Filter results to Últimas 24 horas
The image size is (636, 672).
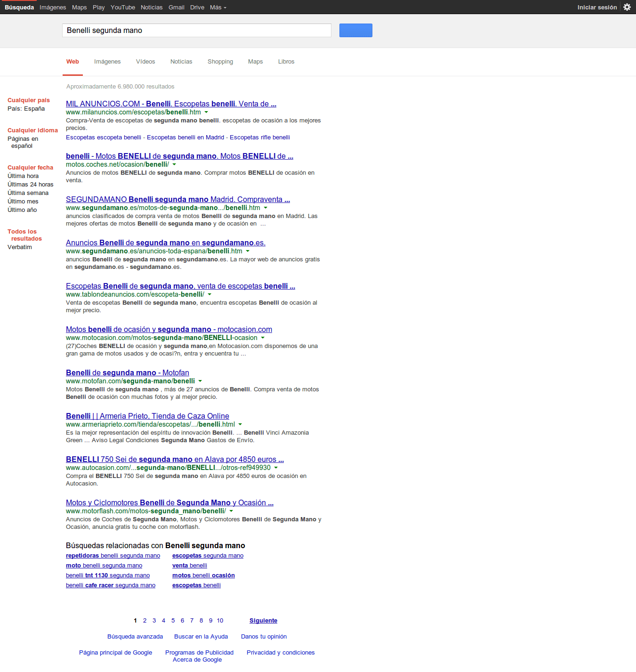click(x=30, y=185)
